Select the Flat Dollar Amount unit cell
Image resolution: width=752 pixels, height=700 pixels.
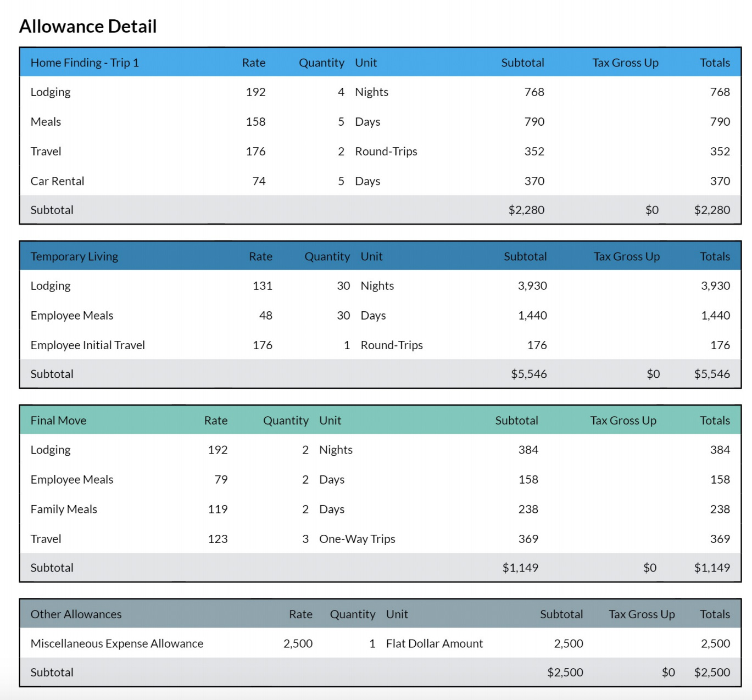point(434,643)
